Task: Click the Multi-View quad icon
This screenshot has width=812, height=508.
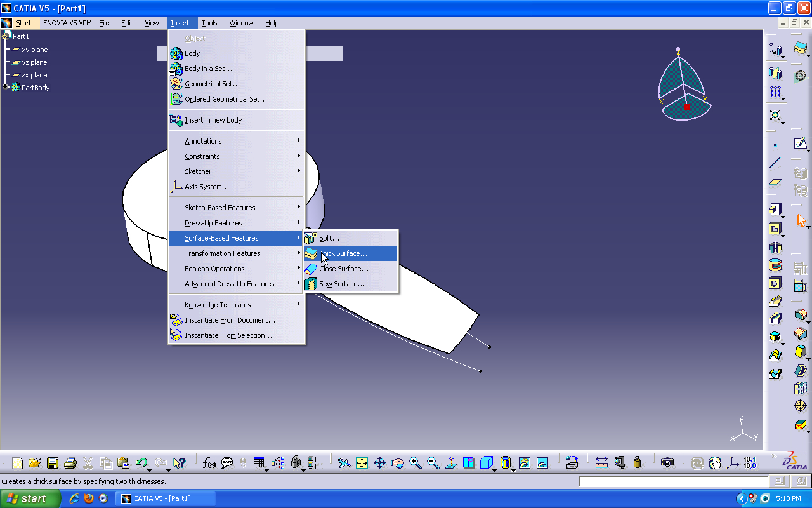Action: coord(468,463)
